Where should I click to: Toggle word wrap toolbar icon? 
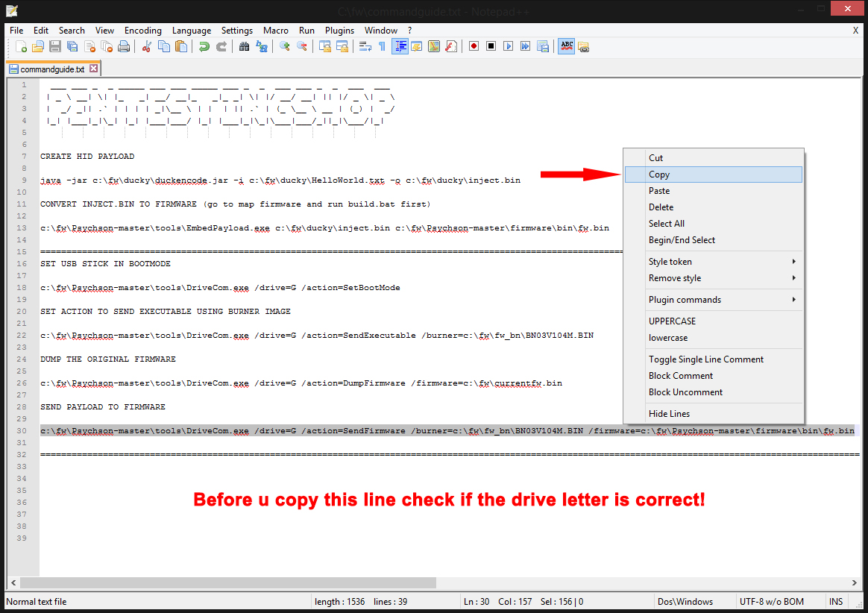click(x=365, y=46)
